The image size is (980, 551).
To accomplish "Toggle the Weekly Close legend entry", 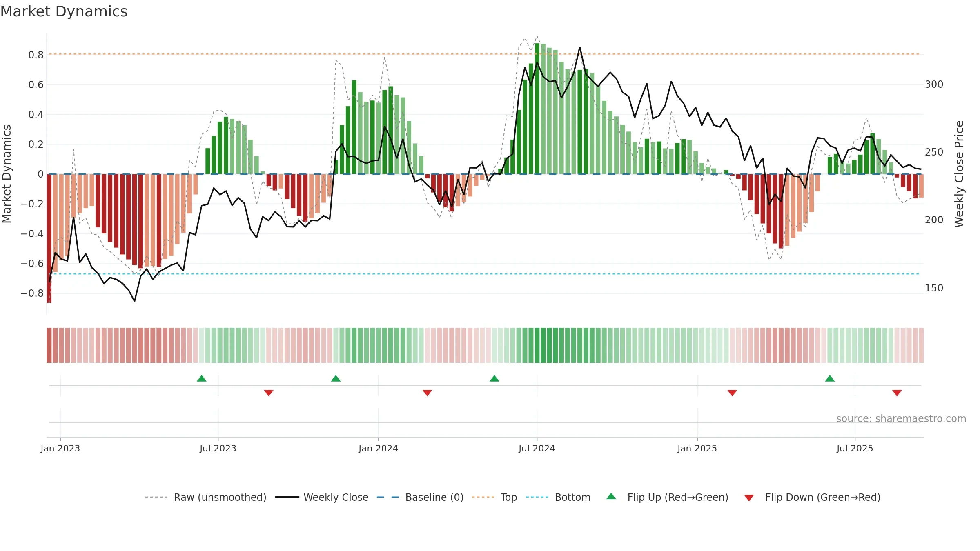I will point(321,497).
